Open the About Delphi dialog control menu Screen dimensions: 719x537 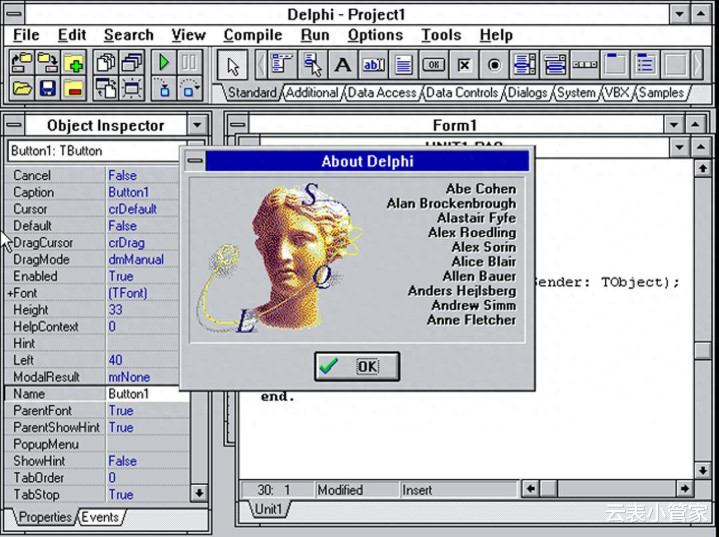pos(194,161)
